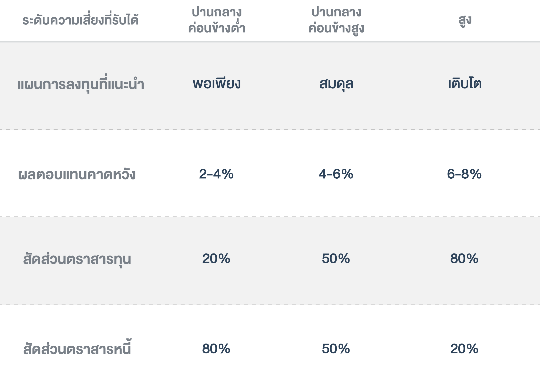The image size is (540, 392).
Task: Click the สูง column header
Action: coord(465,20)
